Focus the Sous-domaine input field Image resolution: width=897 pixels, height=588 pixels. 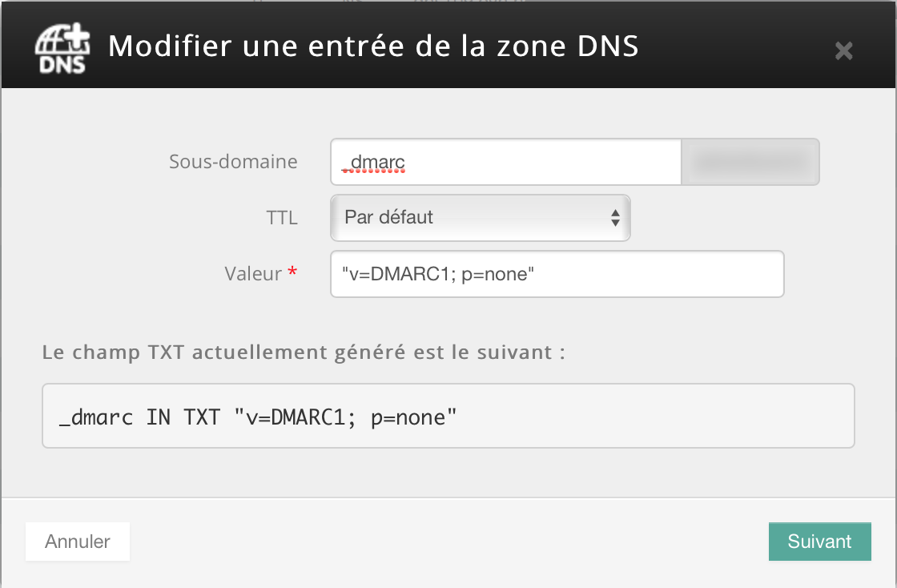[505, 162]
